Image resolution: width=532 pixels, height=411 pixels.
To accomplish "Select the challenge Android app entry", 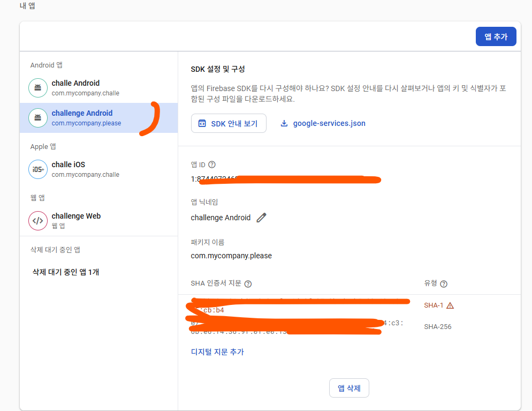I will tap(98, 118).
